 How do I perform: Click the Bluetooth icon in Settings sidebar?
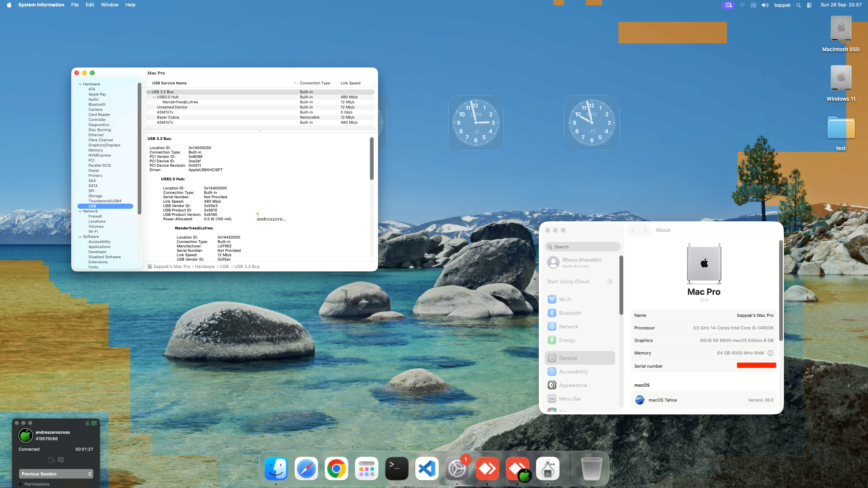tap(552, 313)
